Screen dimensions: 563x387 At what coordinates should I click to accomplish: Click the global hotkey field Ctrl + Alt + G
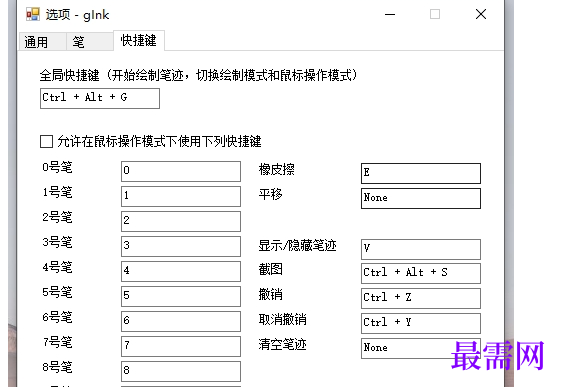point(100,98)
